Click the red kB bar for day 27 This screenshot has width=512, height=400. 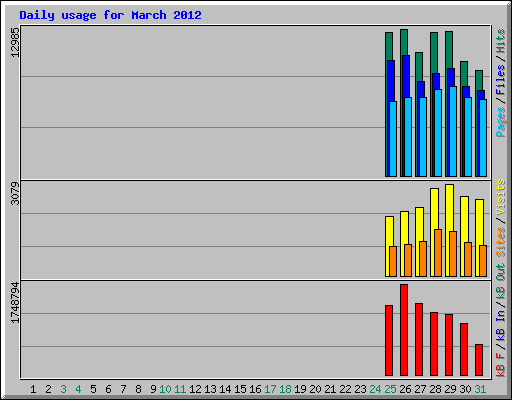[419, 339]
